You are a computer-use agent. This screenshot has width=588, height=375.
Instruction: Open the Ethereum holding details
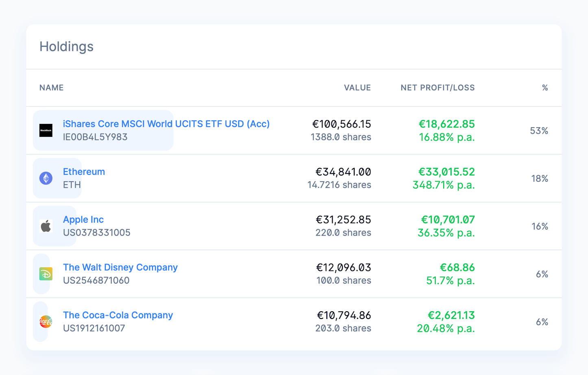click(84, 171)
